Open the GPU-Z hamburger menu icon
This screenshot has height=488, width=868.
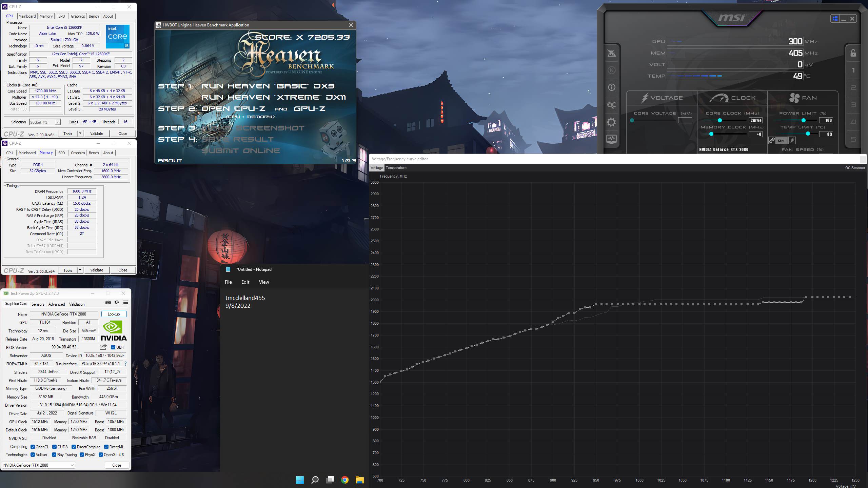click(125, 302)
